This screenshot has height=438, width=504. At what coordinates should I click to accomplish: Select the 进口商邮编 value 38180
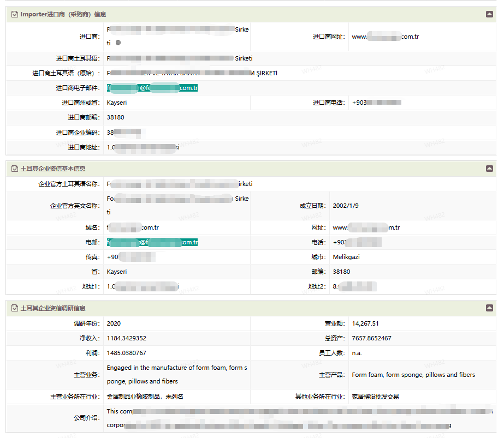[115, 117]
